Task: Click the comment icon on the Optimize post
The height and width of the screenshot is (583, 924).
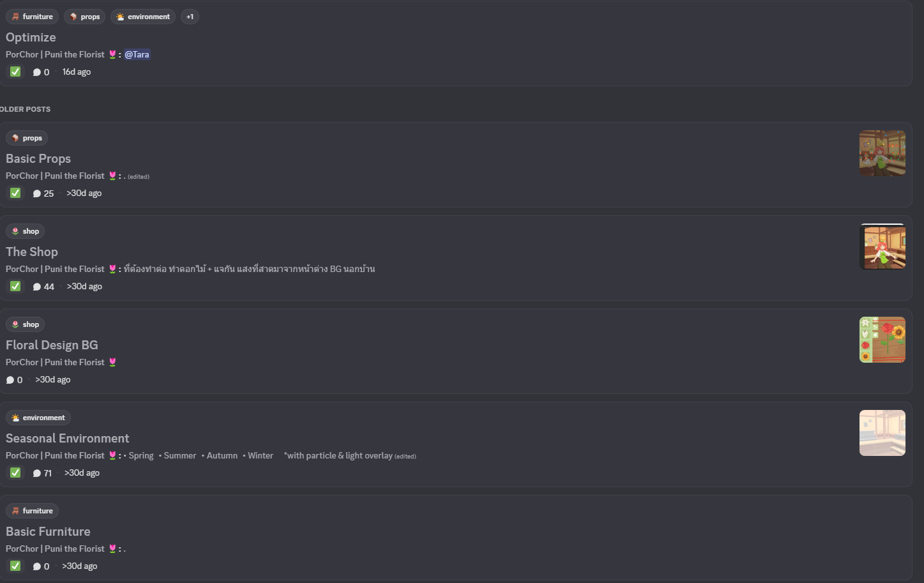Action: tap(37, 72)
